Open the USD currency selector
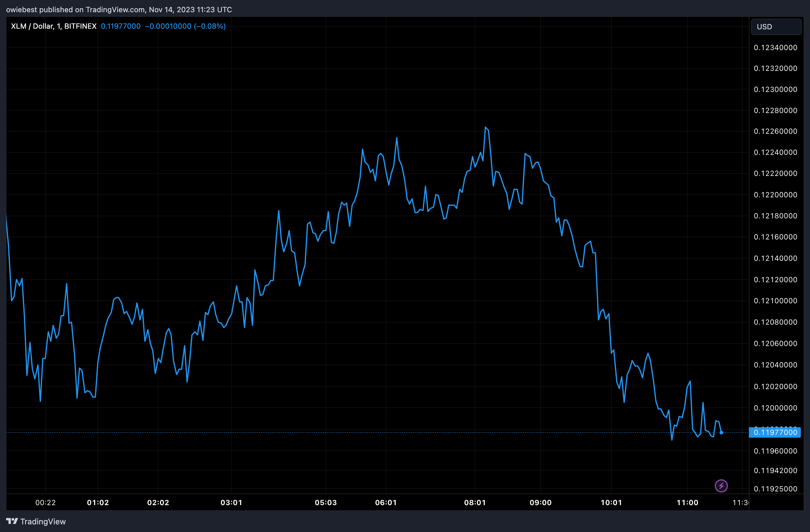 tap(776, 27)
